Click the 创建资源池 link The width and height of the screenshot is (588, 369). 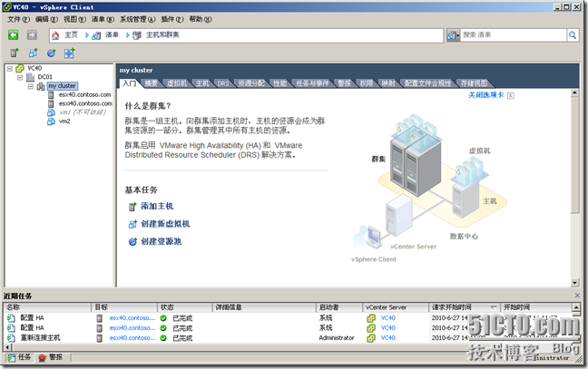click(x=162, y=241)
